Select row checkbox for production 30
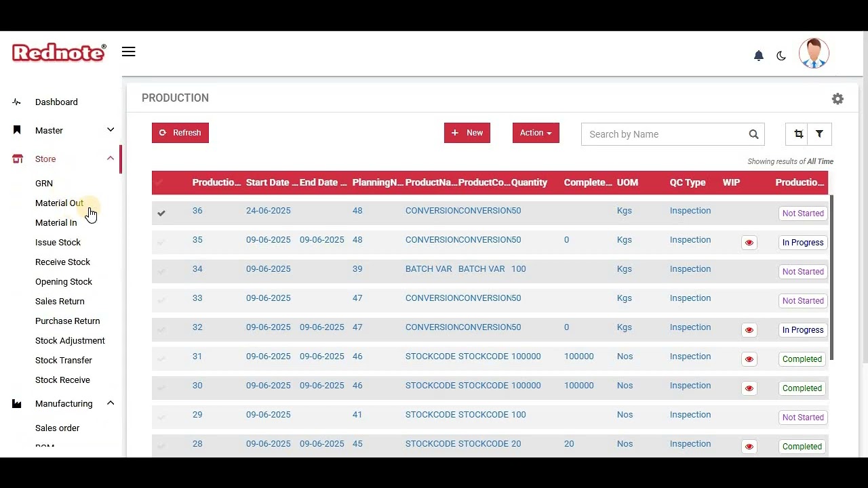Screen dimensions: 868x488 coord(161,388)
